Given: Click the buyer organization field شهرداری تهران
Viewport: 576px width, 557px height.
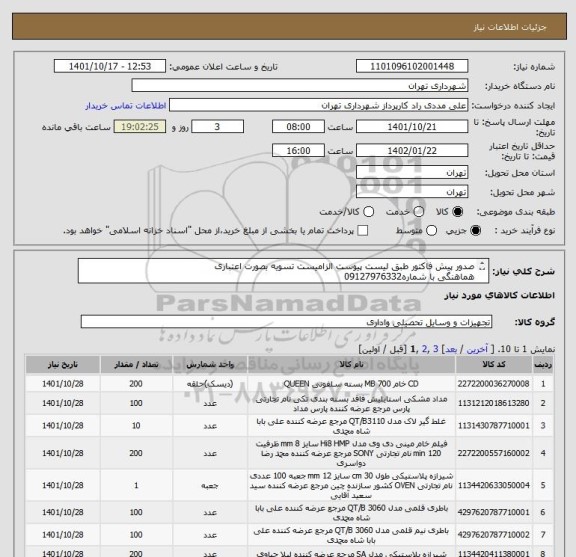Looking at the screenshot, I should pos(300,86).
